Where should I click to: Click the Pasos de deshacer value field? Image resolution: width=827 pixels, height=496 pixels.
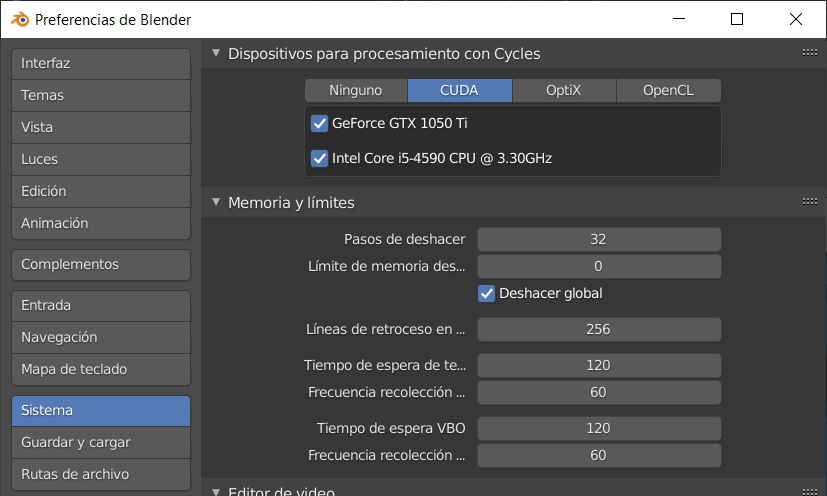[599, 240]
